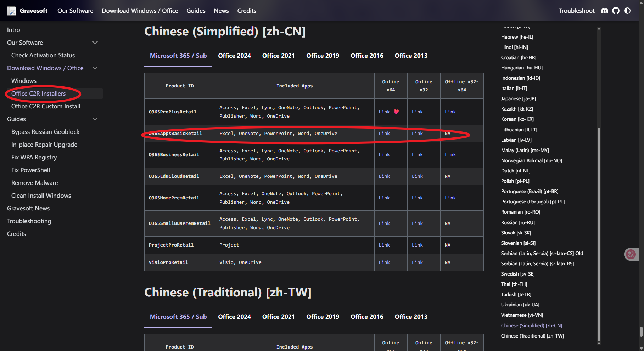The image size is (644, 351).
Task: Click the heart icon in O365ProPlusRetail row
Action: [x=396, y=112]
